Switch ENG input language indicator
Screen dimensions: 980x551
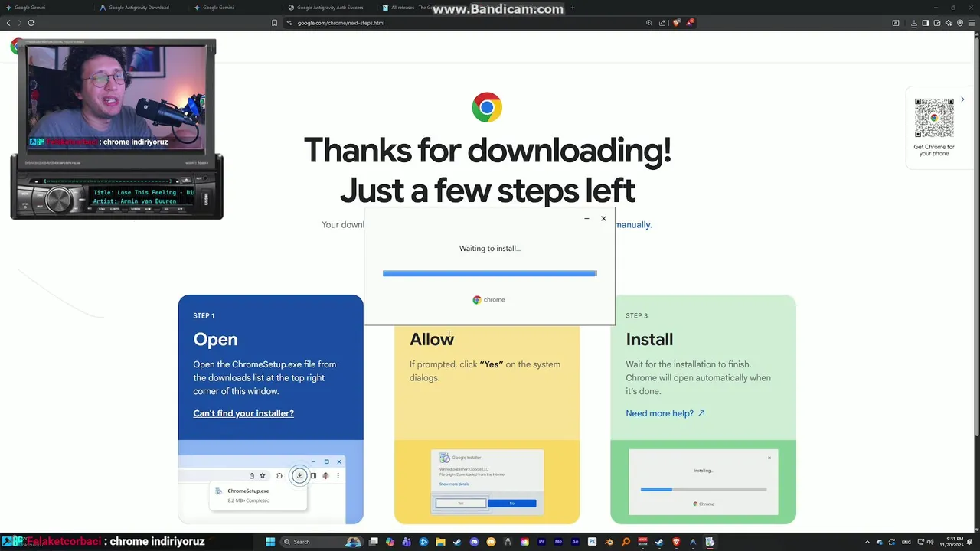pyautogui.click(x=906, y=542)
